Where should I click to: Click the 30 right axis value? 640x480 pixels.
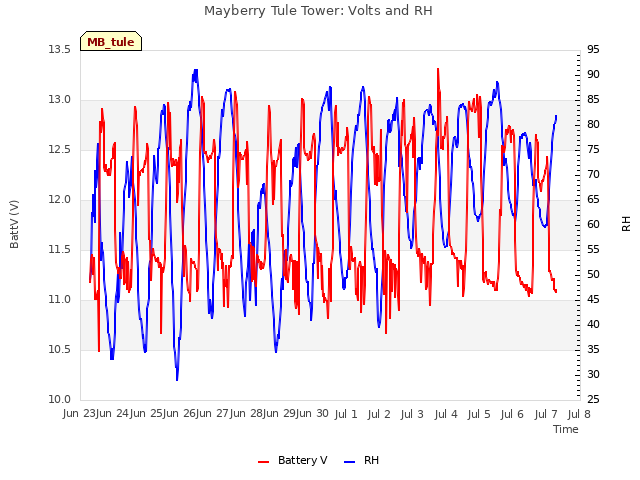tap(593, 374)
